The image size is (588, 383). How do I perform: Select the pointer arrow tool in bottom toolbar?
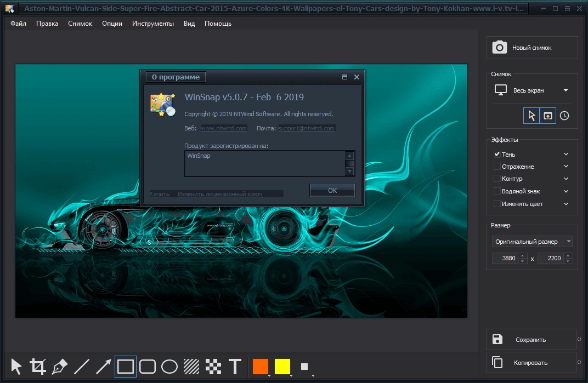[x=16, y=367]
